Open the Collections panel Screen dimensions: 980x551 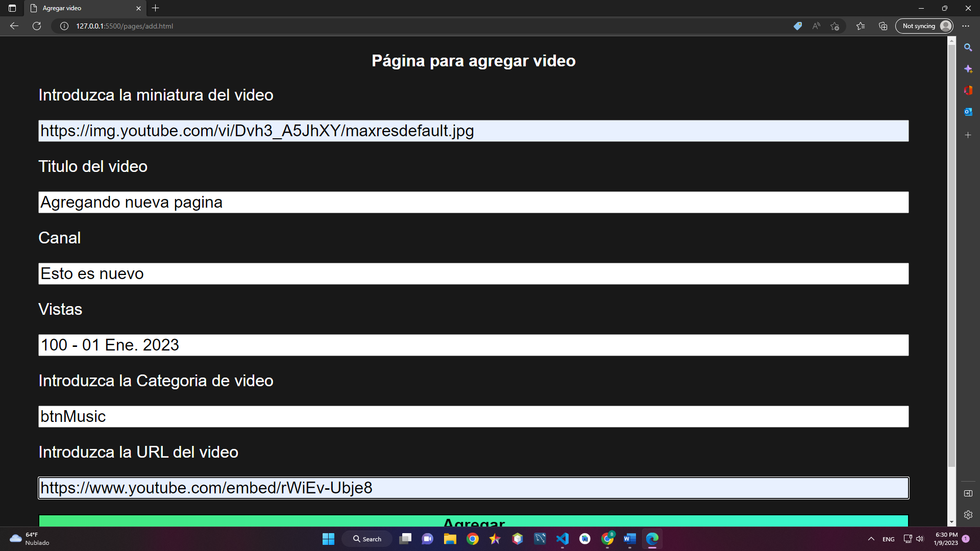883,26
